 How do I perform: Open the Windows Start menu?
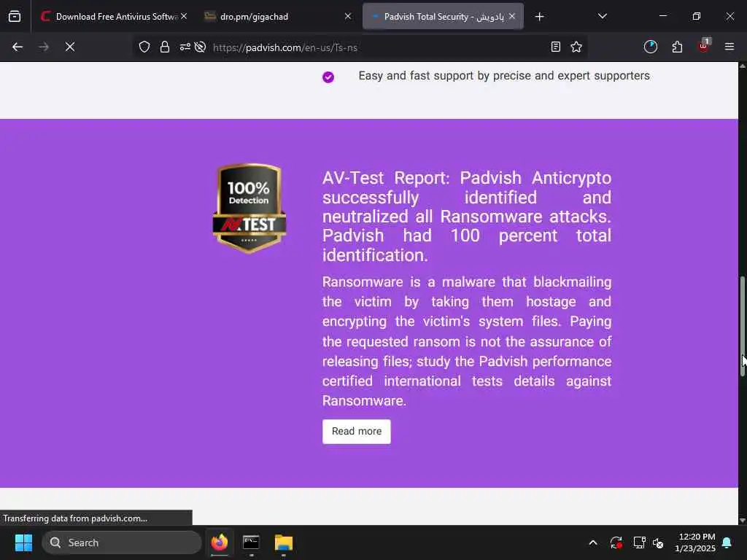(24, 542)
